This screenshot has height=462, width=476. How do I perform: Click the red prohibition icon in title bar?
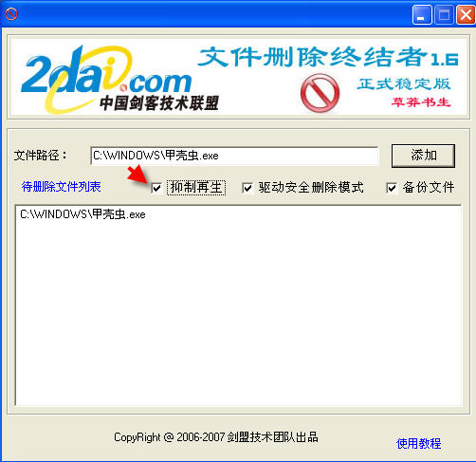coord(11,14)
